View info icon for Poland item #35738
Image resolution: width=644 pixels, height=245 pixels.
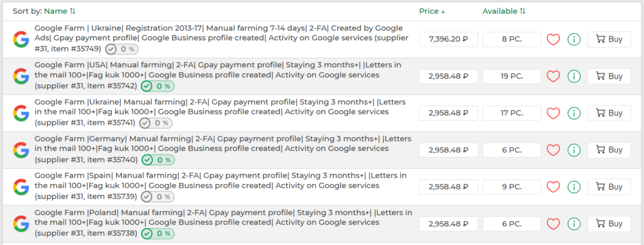click(574, 224)
